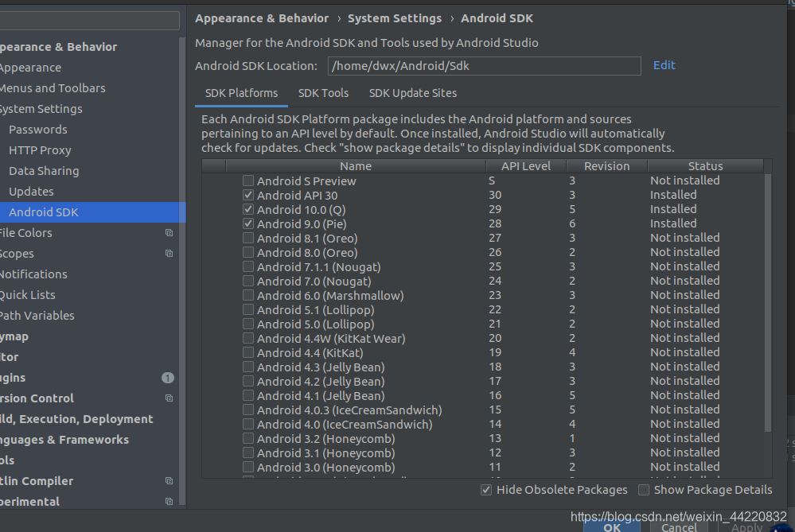Screen dimensions: 795x532
Task: Check the Android 4.0.3 (IceCreamSandwich) checkbox
Action: (248, 410)
